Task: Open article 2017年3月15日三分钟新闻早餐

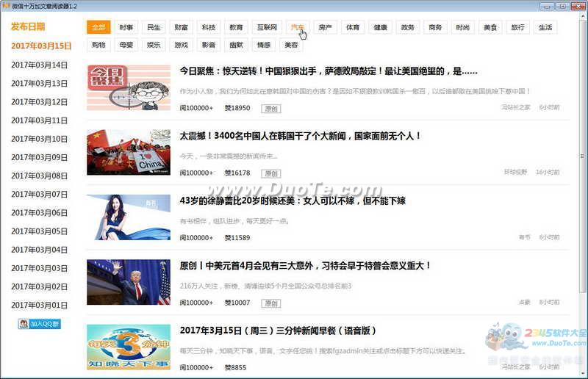Action: (x=278, y=331)
